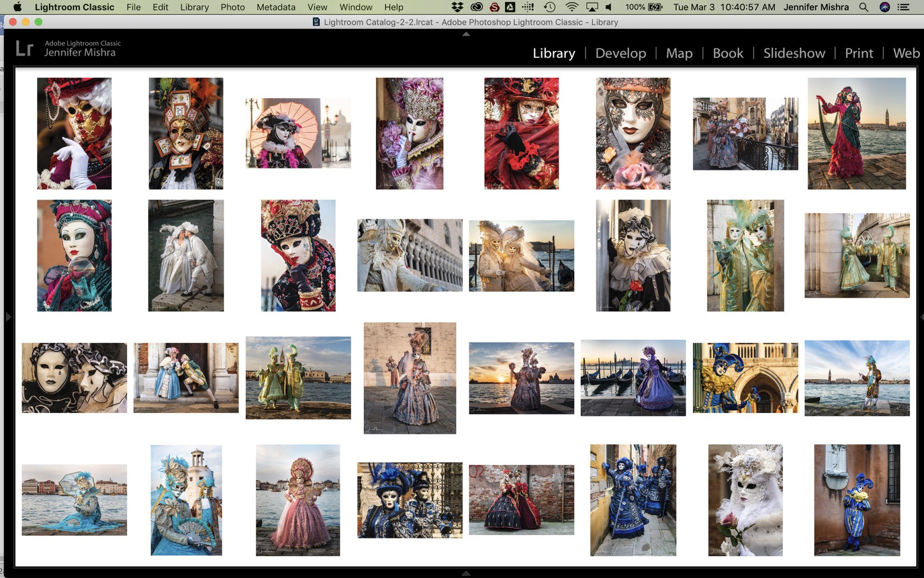Screen dimensions: 924x578
Task: Select silver filigree mask close-up photo
Action: [633, 133]
